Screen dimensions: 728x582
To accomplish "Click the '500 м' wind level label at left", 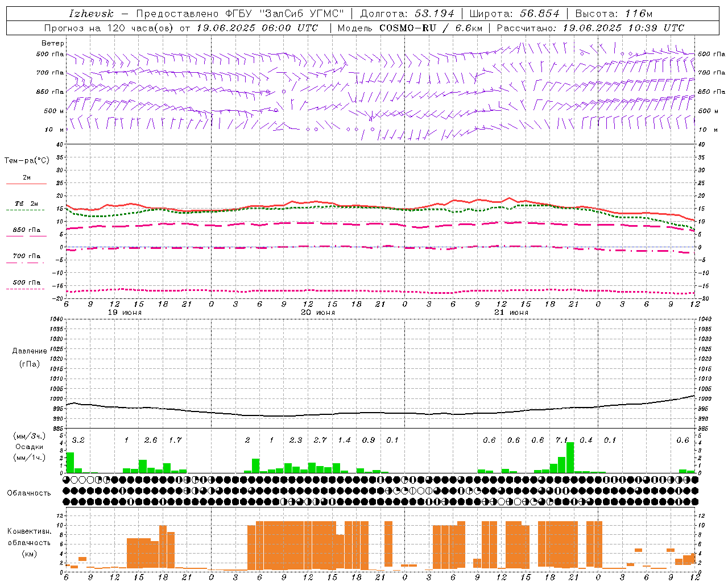I will click(x=54, y=111).
